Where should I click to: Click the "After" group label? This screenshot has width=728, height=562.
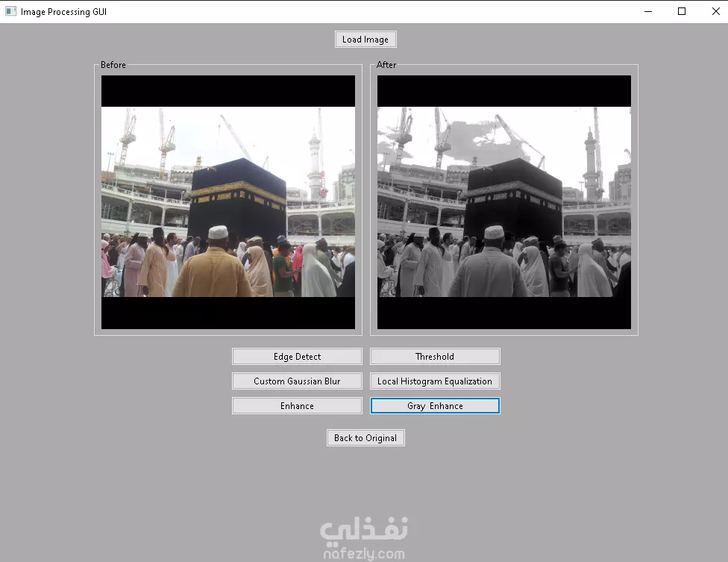click(x=386, y=65)
